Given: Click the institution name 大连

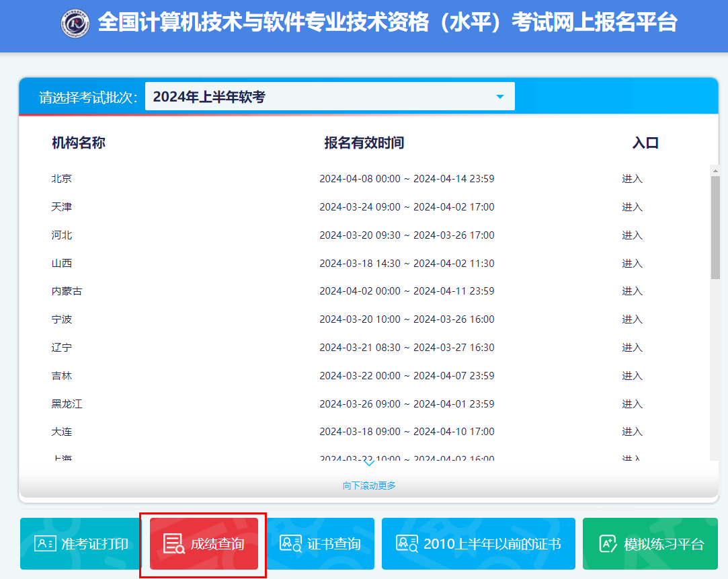Looking at the screenshot, I should click(x=62, y=432).
